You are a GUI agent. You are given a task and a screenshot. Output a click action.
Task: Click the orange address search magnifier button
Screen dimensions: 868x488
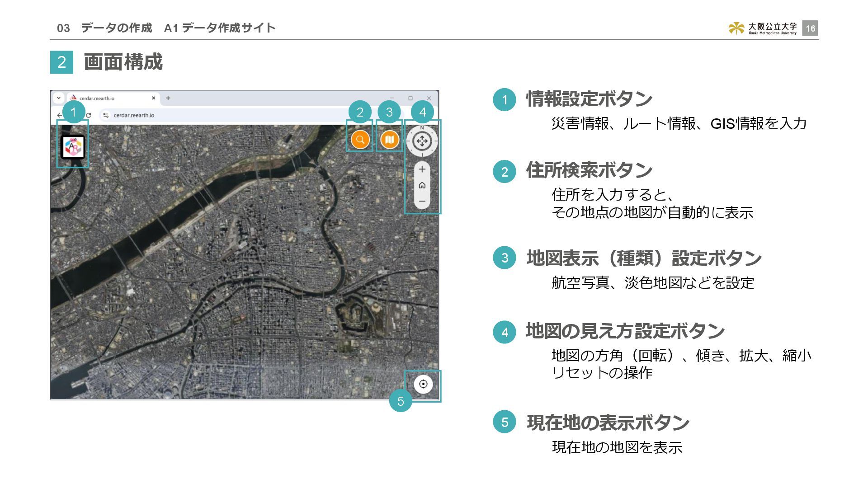tap(360, 140)
